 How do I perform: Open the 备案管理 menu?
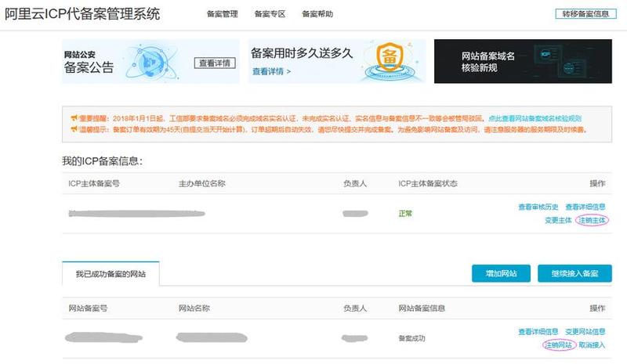[222, 14]
